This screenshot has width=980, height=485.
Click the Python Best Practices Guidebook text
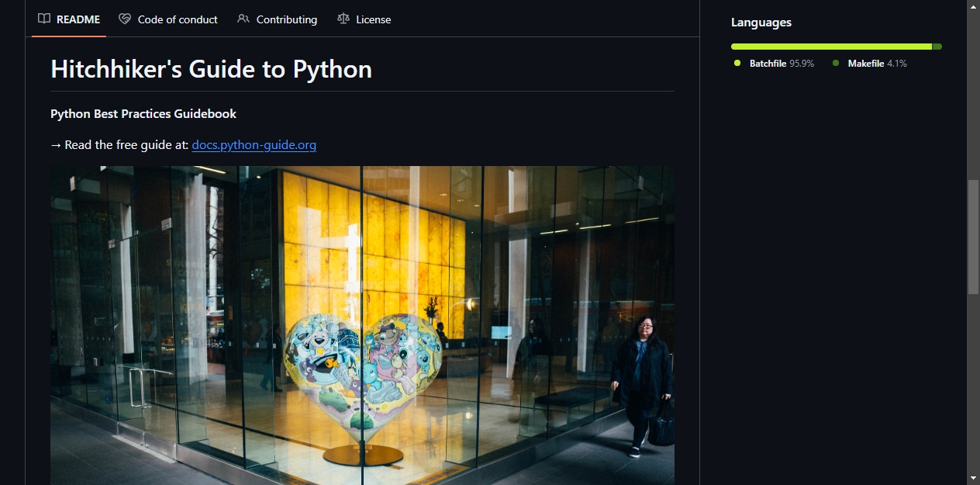143,113
